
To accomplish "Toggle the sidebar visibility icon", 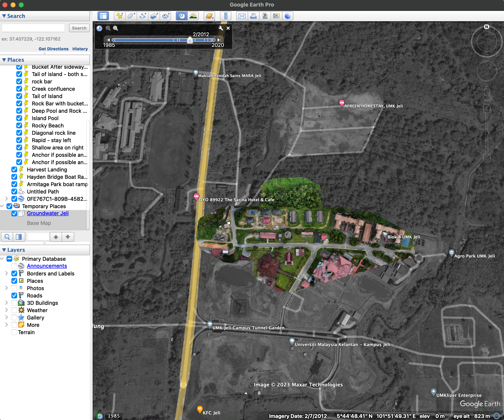I will 103,16.
